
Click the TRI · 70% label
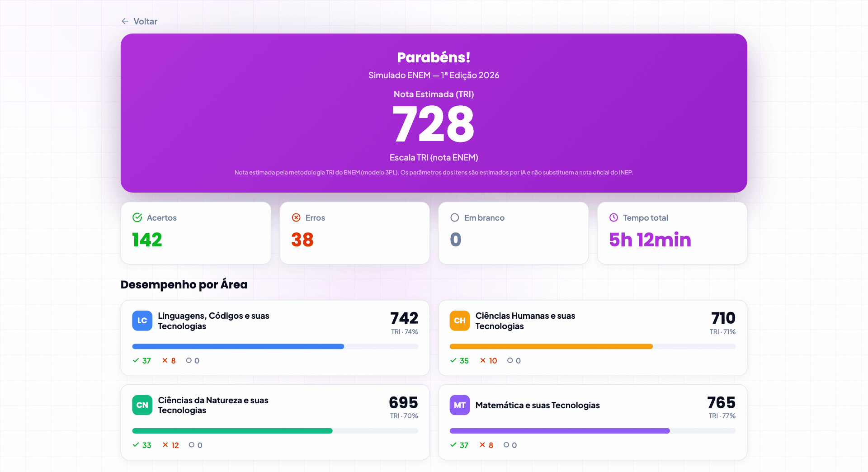(x=404, y=416)
